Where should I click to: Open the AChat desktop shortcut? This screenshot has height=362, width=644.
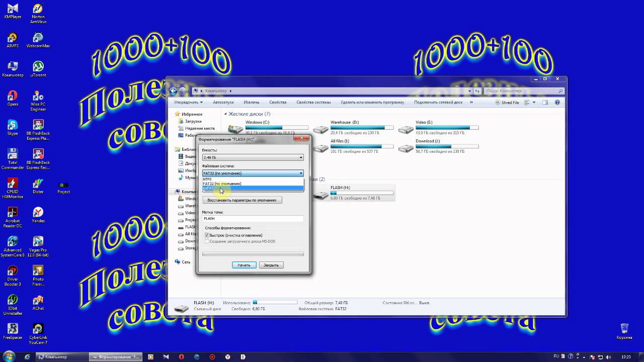(x=38, y=303)
